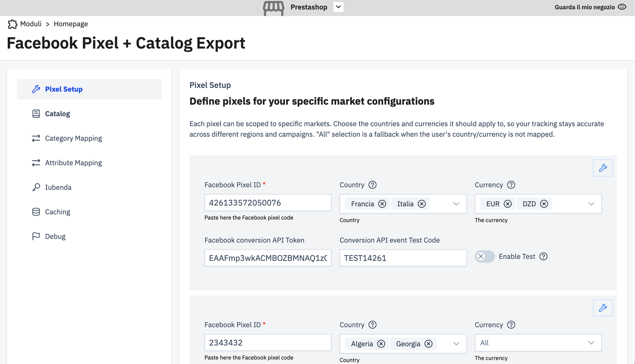Click the Moduli puzzle icon
This screenshot has width=635, height=364.
13,24
